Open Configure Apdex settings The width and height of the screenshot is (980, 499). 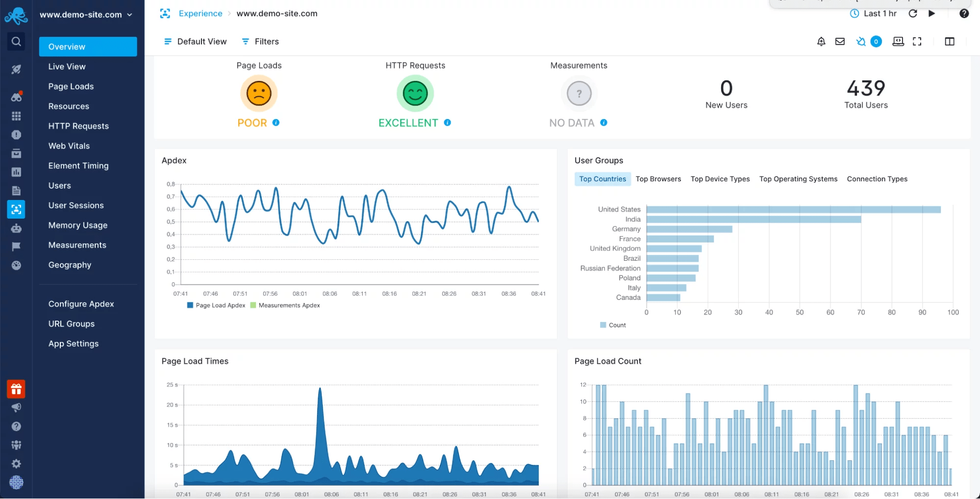[x=81, y=303]
